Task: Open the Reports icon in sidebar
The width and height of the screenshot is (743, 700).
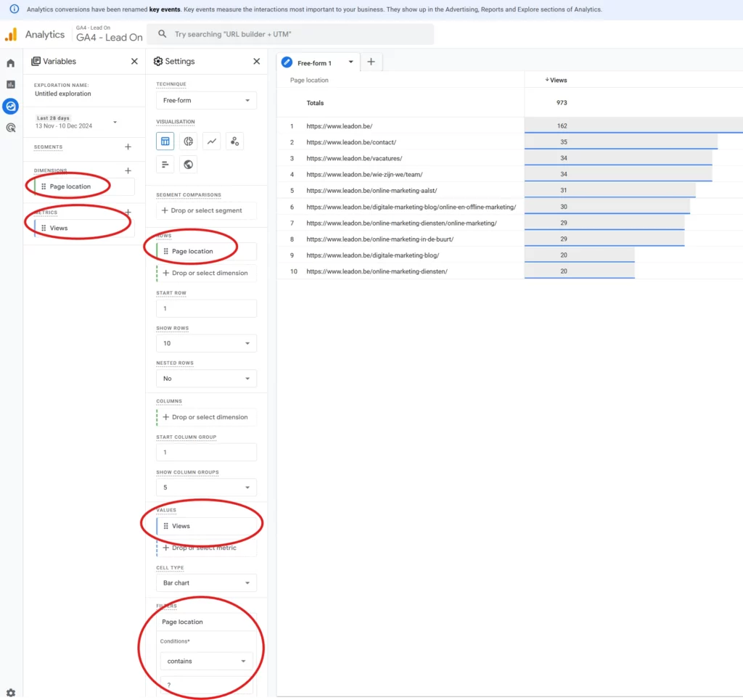Action: (10, 84)
